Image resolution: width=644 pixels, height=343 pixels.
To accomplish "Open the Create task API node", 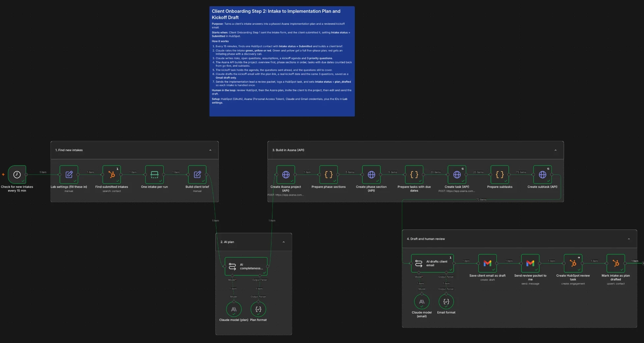I will coord(457,174).
